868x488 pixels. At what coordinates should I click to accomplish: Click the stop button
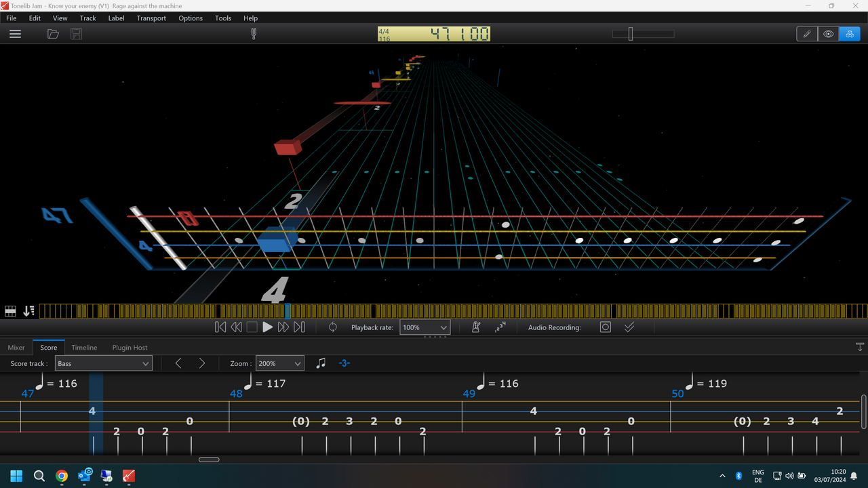point(252,327)
